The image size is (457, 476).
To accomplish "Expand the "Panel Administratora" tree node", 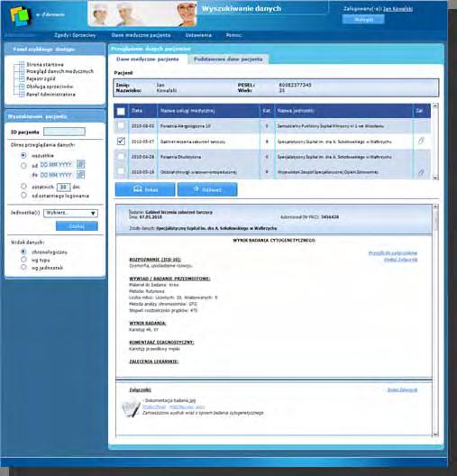I will click(x=22, y=94).
